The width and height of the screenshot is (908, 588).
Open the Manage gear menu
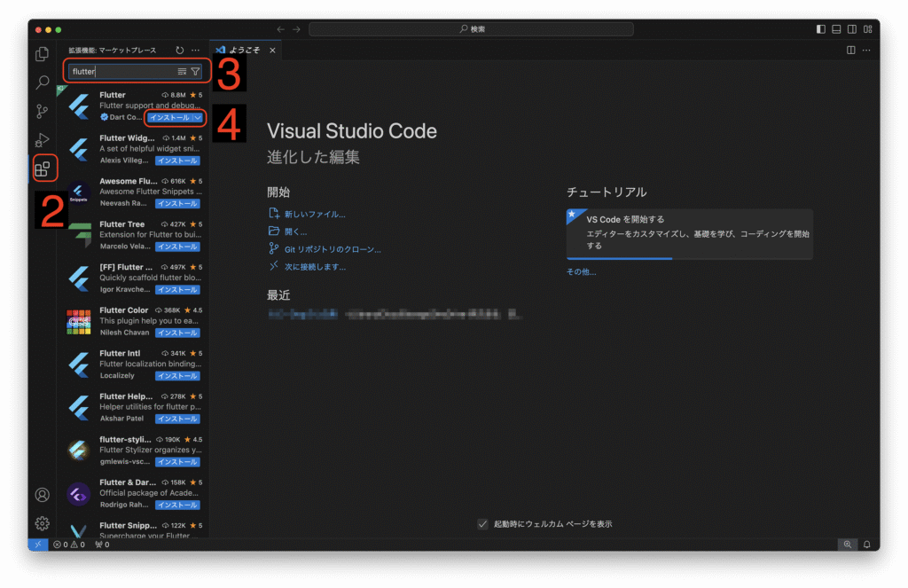43,523
